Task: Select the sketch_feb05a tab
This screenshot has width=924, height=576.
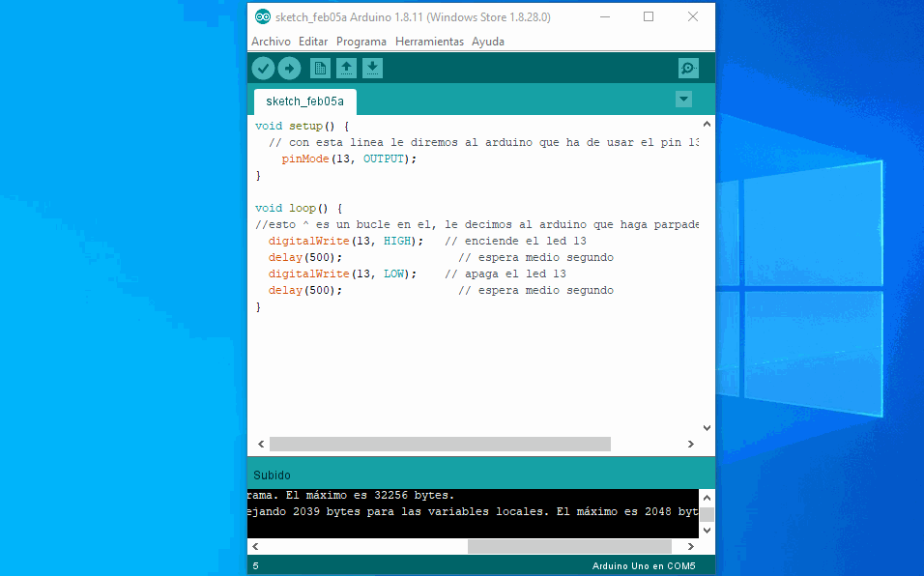Action: [304, 101]
